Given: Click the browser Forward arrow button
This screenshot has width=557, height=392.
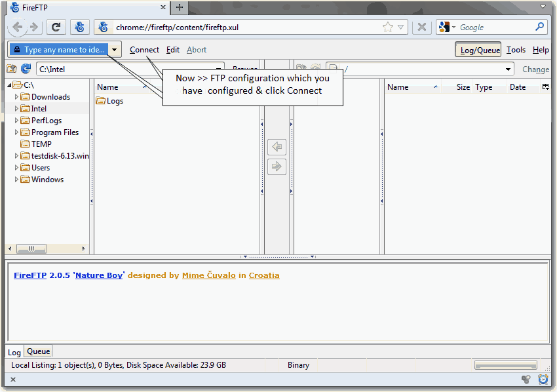Looking at the screenshot, I should pos(34,27).
